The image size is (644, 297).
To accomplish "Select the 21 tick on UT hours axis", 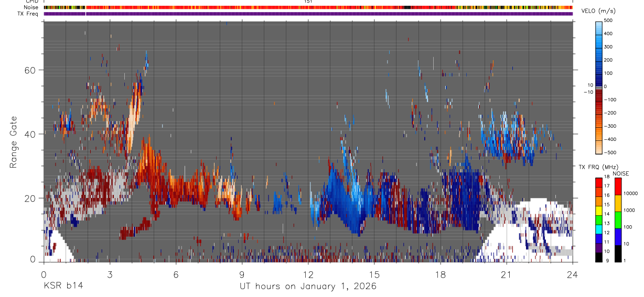I will click(506, 274).
